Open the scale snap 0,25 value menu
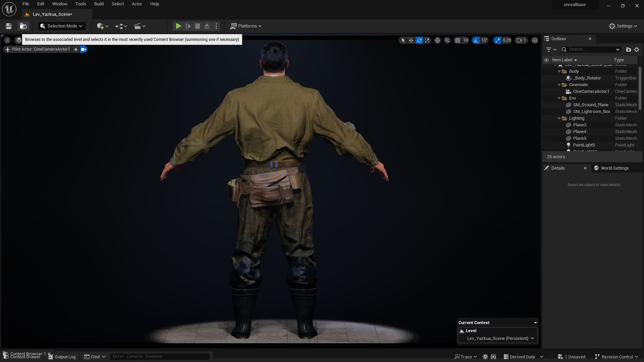644x362 pixels. 507,40
